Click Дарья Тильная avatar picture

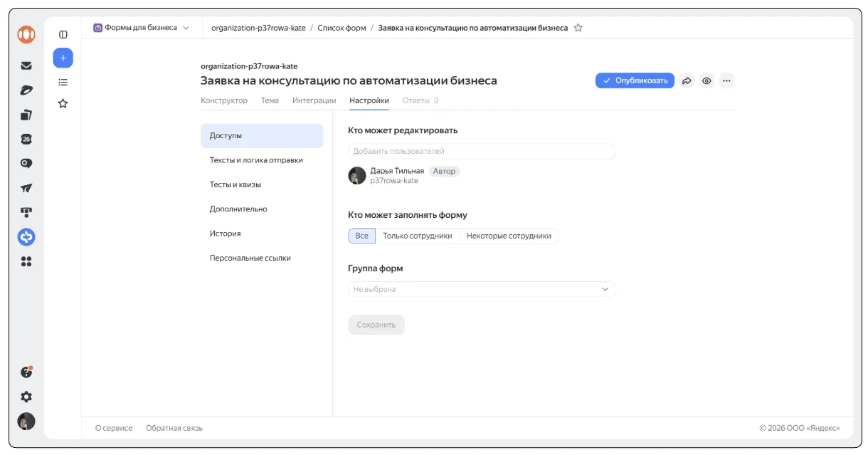tap(357, 175)
